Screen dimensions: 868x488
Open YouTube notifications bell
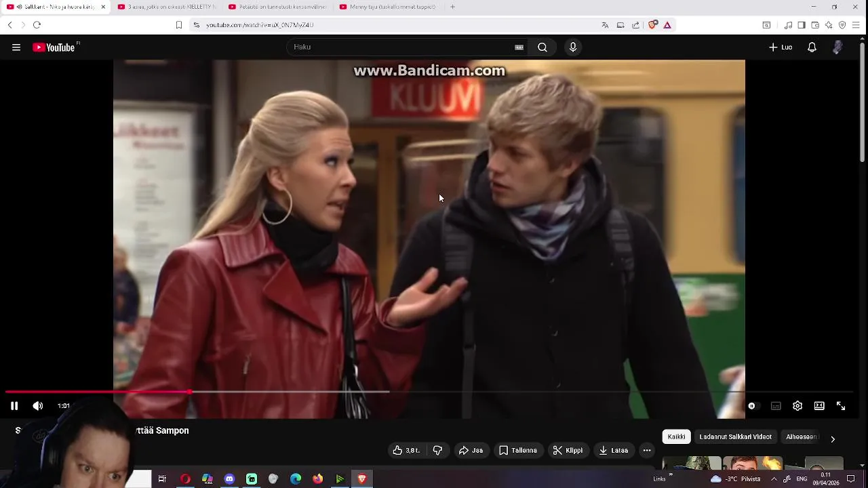coord(812,47)
